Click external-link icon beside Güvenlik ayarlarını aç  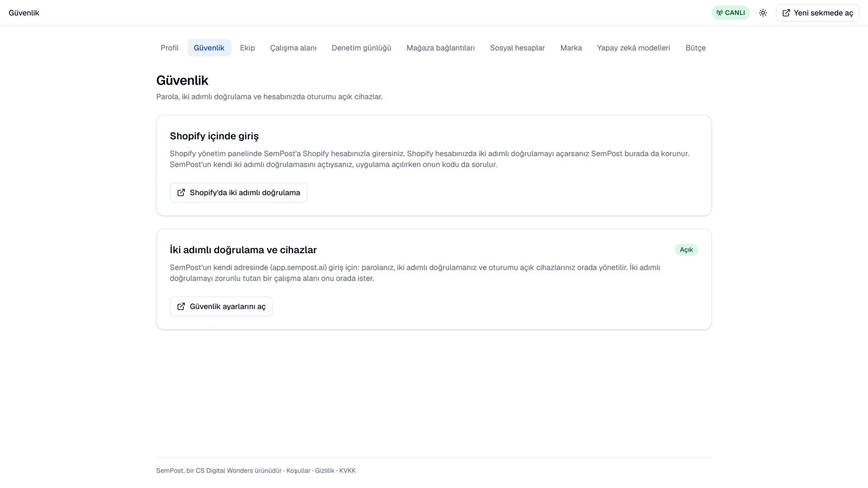(x=181, y=306)
